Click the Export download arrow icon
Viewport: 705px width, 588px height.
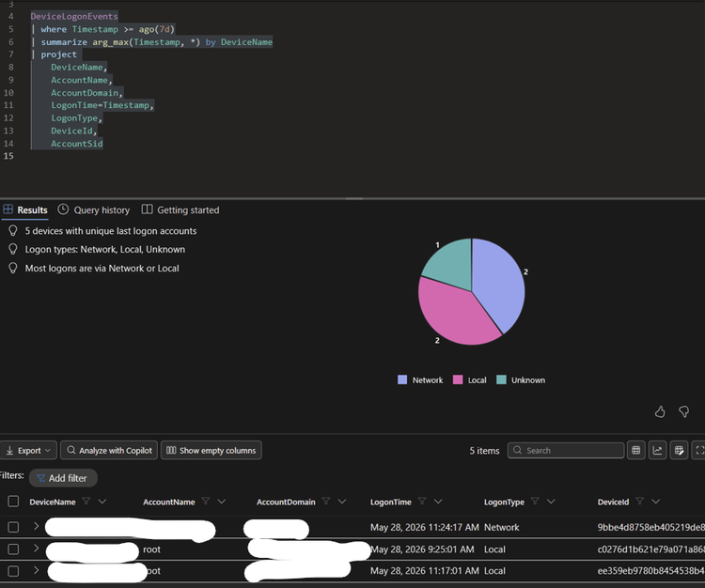click(x=9, y=450)
